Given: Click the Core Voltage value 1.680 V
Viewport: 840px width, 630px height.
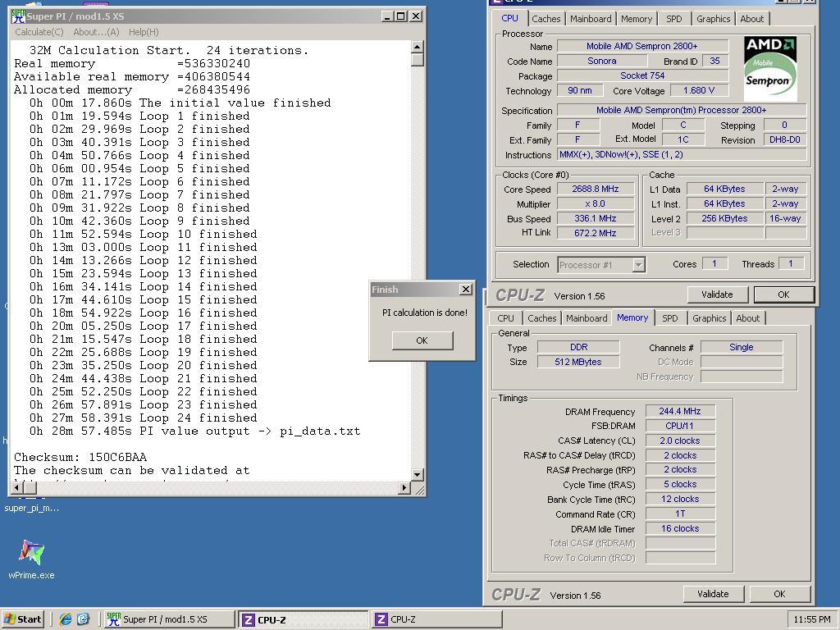Looking at the screenshot, I should click(699, 90).
